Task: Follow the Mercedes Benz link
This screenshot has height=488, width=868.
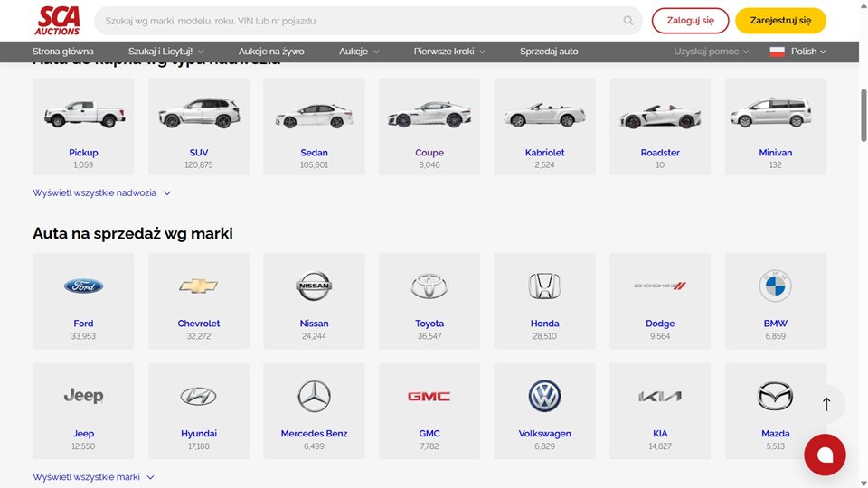Action: pos(314,434)
